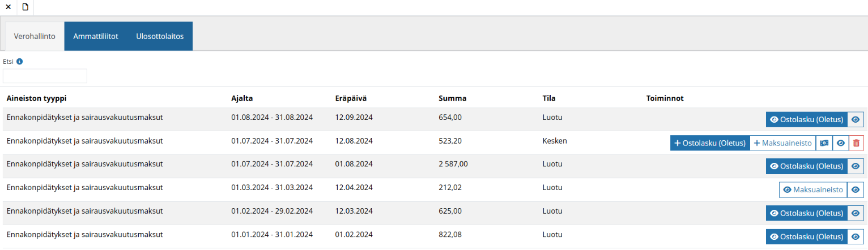Close the view with the X icon
The width and height of the screenshot is (868, 250).
8,7
